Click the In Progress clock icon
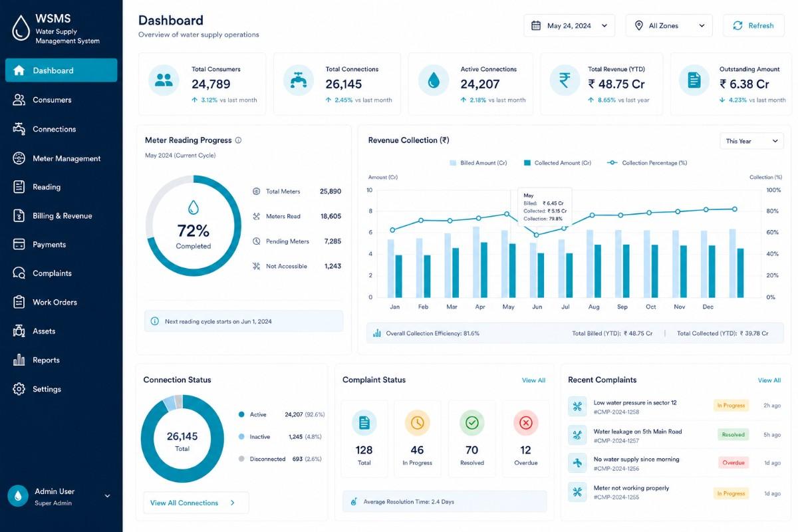798x532 pixels. 417,422
